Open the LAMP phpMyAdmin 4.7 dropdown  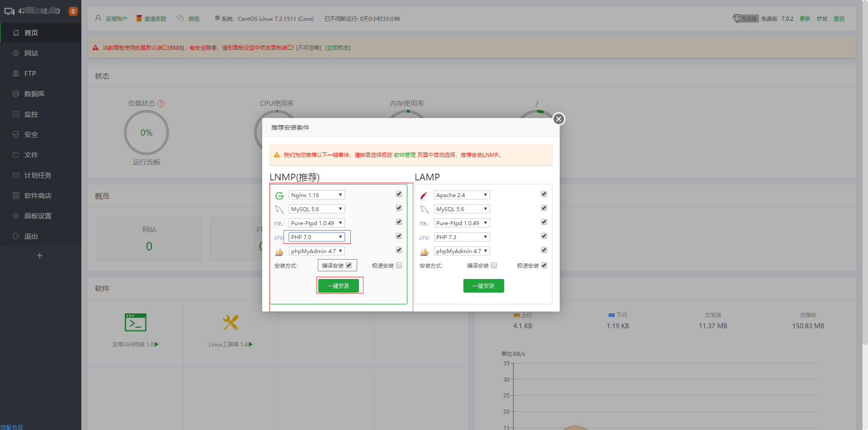[x=462, y=251]
